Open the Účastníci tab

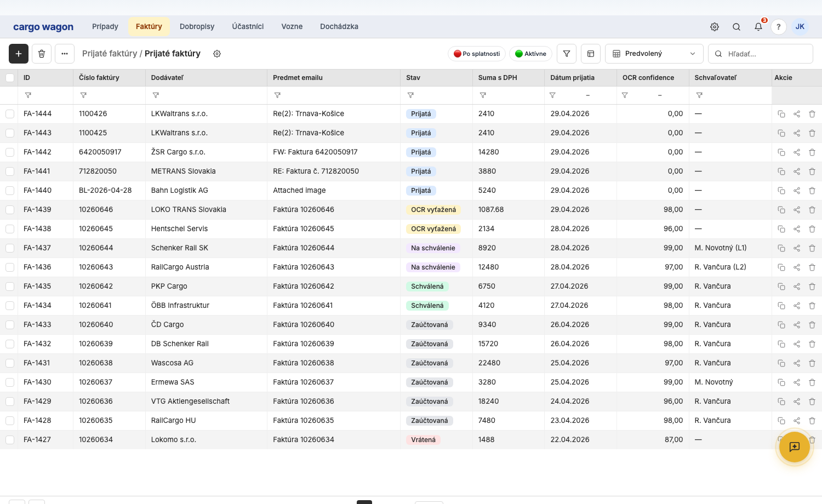point(248,27)
